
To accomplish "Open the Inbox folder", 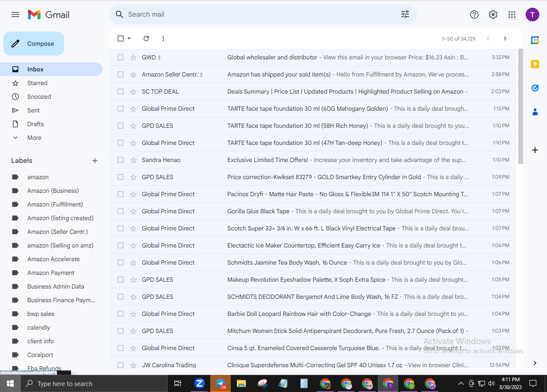I will pos(51,69).
